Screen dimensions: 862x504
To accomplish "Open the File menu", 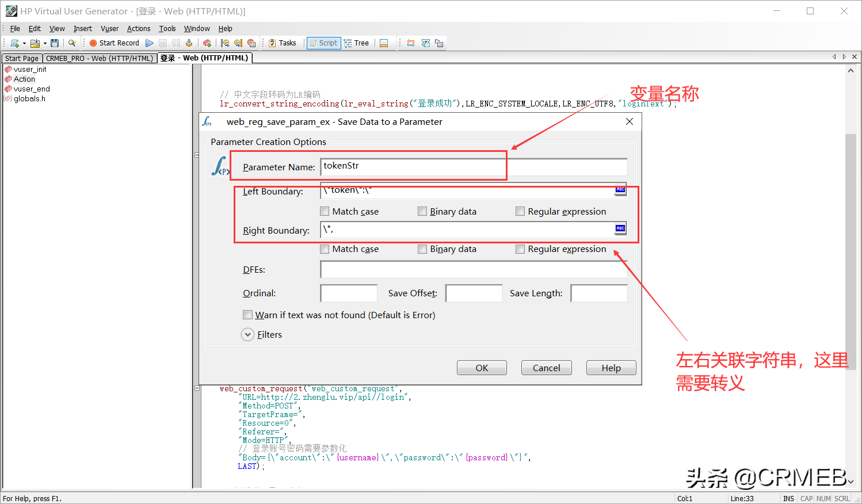I will 15,29.
